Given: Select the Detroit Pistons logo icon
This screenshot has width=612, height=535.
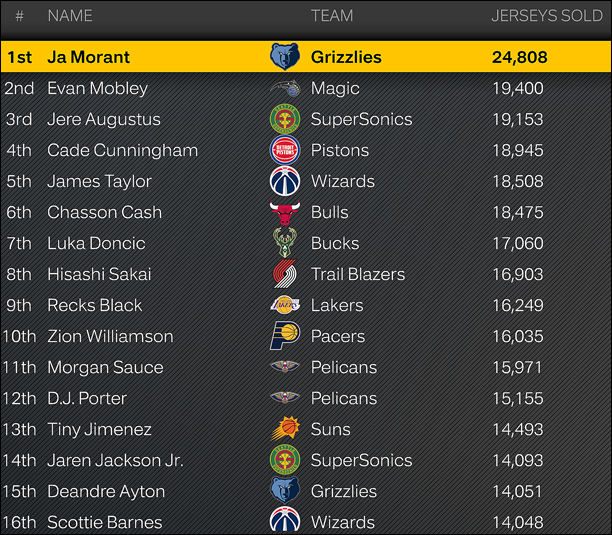Looking at the screenshot, I should click(285, 150).
